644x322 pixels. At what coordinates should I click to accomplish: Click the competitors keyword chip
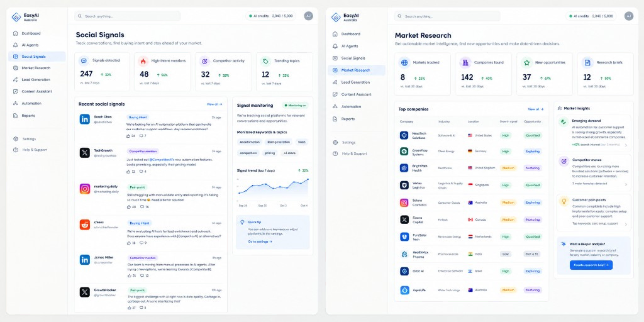coord(248,153)
